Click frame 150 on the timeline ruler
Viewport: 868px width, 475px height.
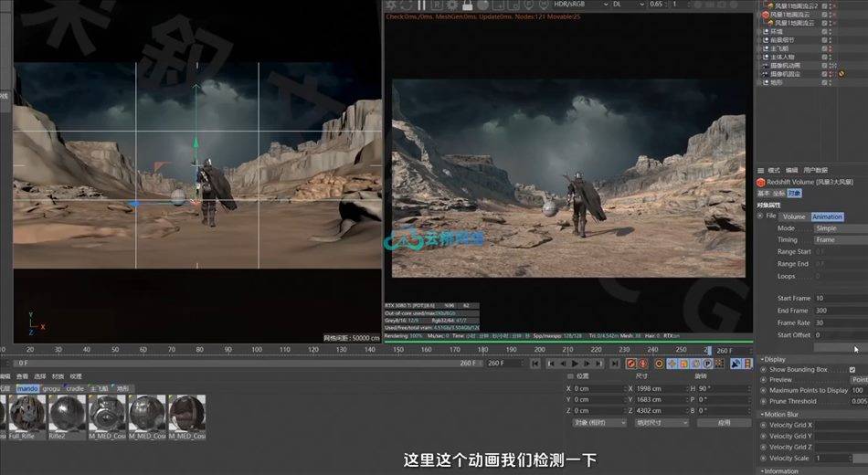click(x=398, y=350)
